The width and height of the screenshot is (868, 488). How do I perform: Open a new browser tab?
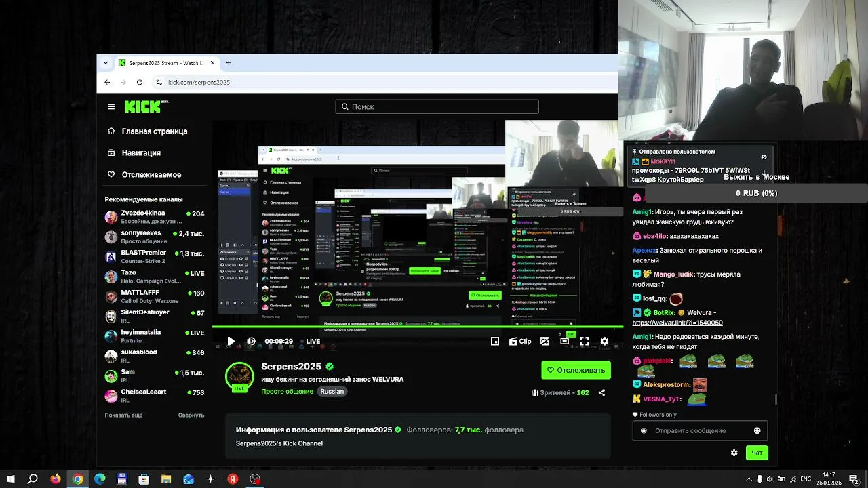(x=229, y=63)
